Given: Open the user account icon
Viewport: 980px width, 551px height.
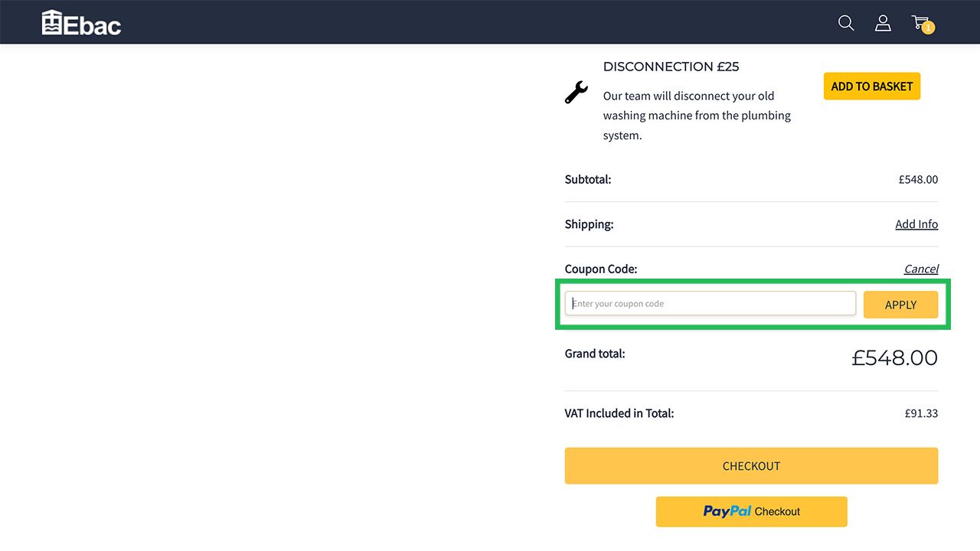Looking at the screenshot, I should tap(883, 23).
